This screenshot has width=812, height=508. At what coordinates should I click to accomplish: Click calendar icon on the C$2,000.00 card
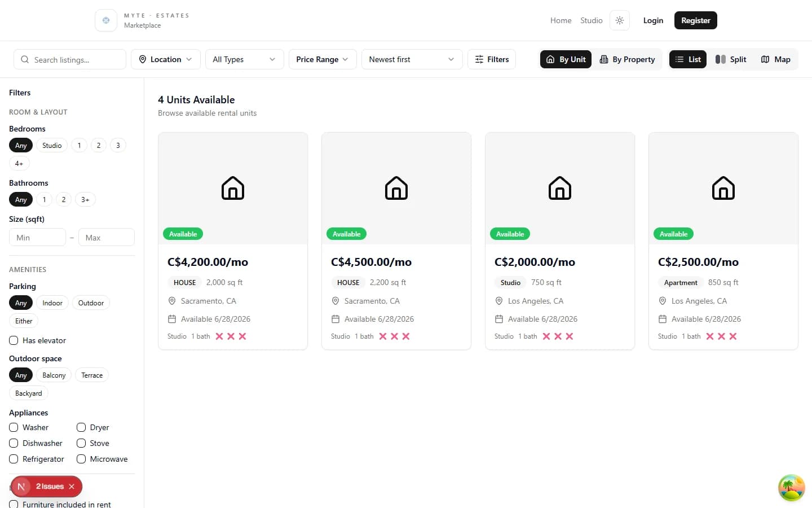tap(499, 319)
